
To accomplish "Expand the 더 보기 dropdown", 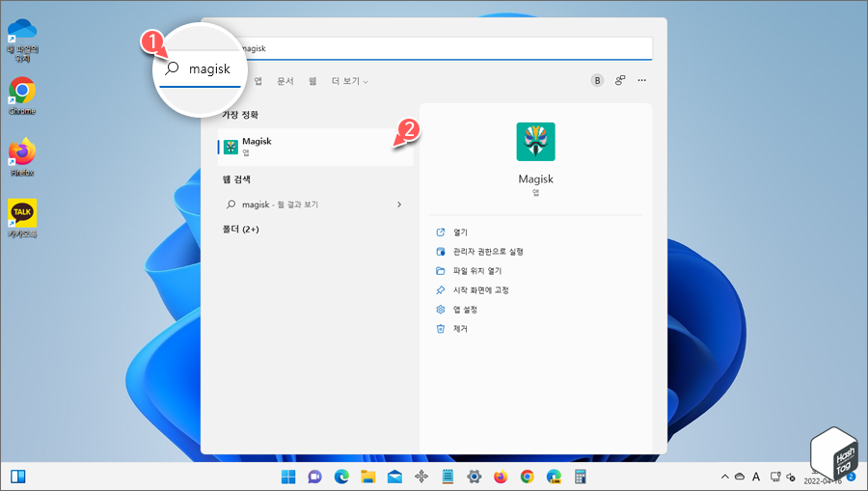I will tap(350, 81).
